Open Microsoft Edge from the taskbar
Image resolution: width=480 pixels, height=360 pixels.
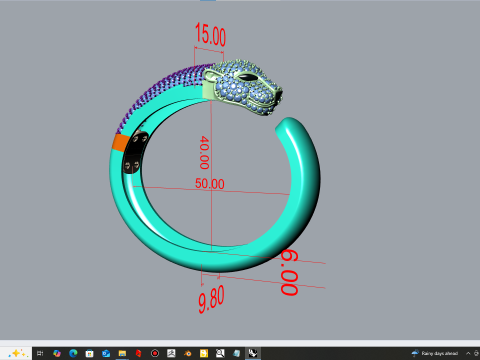click(x=73, y=353)
